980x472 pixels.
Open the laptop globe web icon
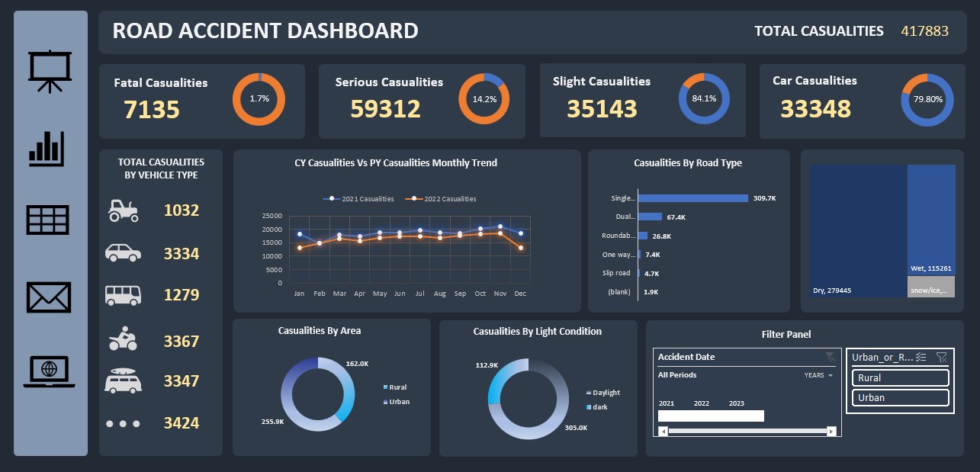[x=50, y=372]
